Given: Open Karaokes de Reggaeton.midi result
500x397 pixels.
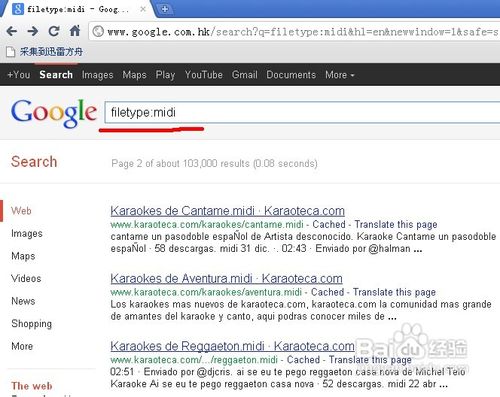Looking at the screenshot, I should (x=232, y=346).
